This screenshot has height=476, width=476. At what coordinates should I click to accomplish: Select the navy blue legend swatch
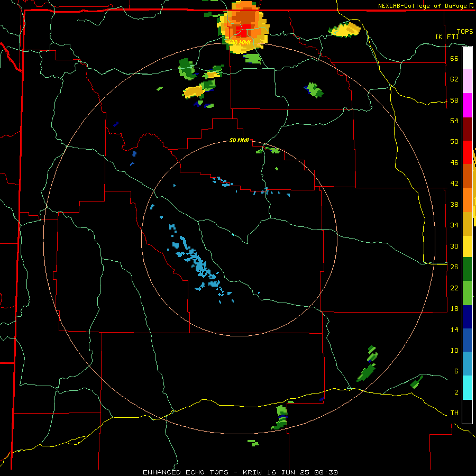pos(467,317)
